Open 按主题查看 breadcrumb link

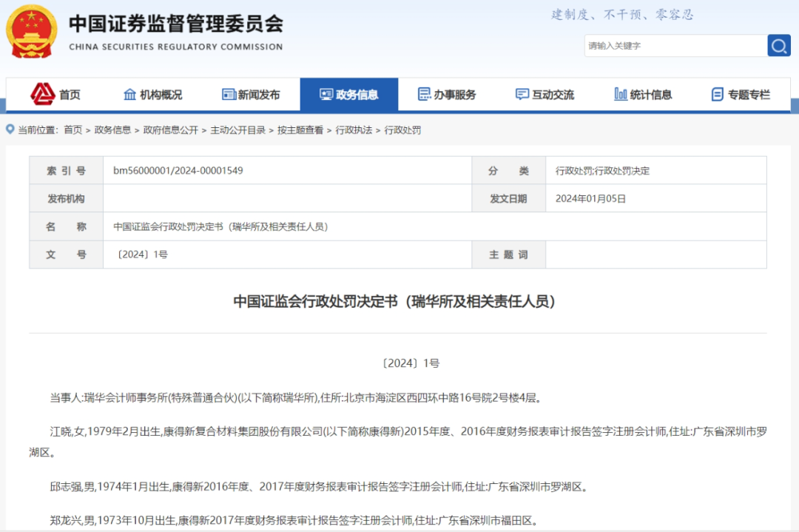(x=300, y=130)
